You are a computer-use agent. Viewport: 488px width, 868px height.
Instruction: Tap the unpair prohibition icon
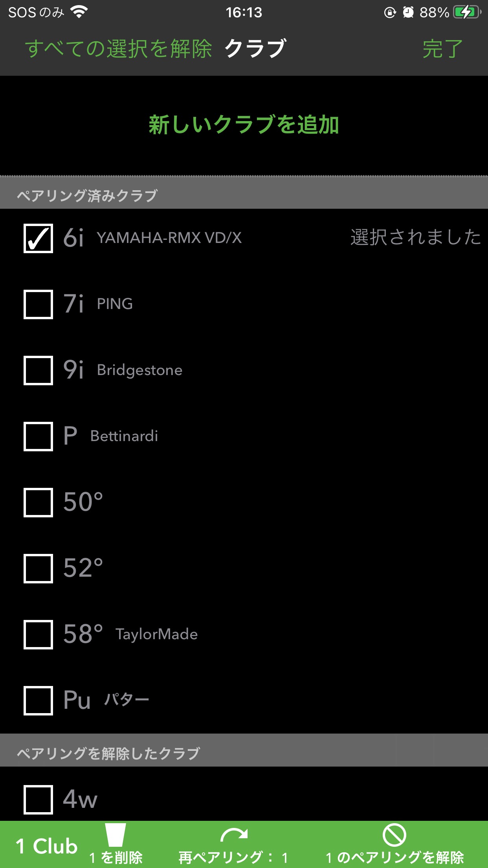click(394, 835)
